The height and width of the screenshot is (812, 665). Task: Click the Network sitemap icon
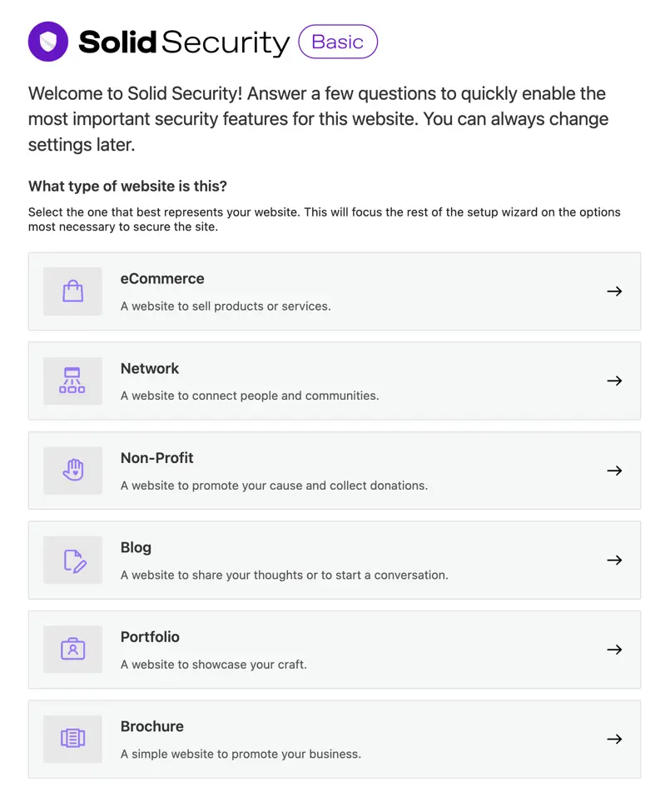pos(72,381)
